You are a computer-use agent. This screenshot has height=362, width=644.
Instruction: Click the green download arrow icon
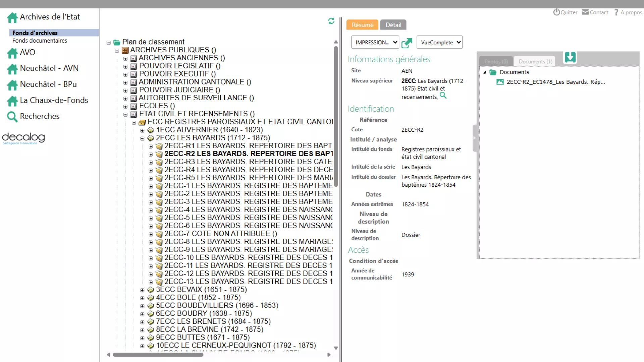click(570, 57)
